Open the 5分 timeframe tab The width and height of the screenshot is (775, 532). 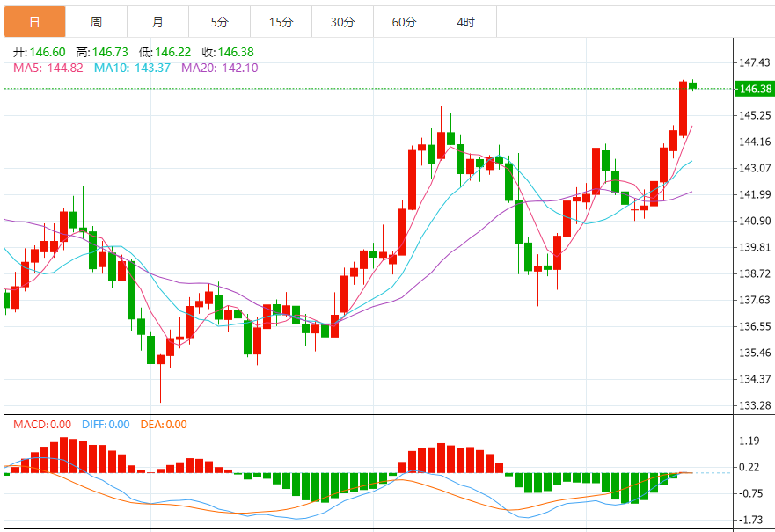(x=219, y=22)
